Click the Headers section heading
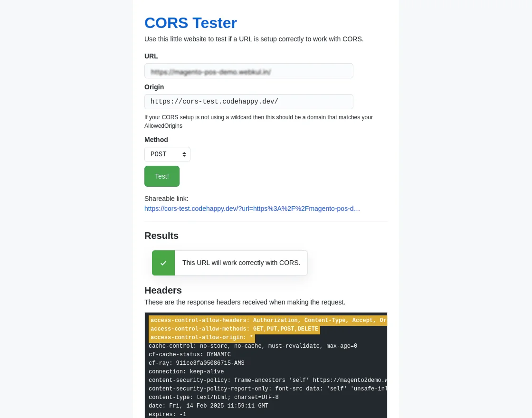The image size is (532, 418). click(163, 290)
